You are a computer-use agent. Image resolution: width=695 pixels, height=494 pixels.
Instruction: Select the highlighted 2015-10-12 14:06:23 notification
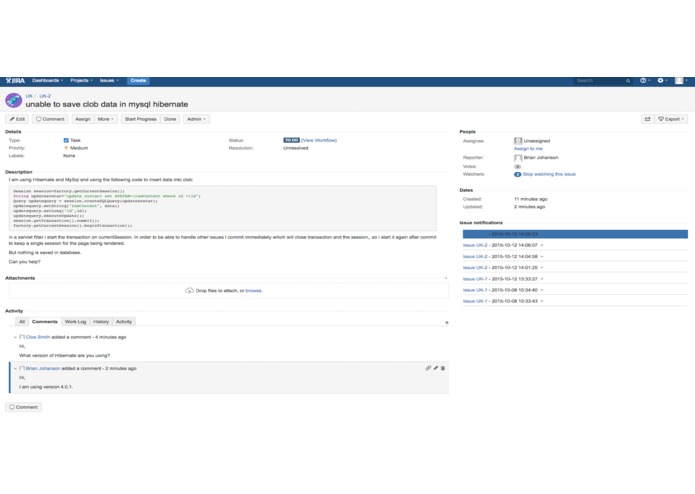point(575,234)
